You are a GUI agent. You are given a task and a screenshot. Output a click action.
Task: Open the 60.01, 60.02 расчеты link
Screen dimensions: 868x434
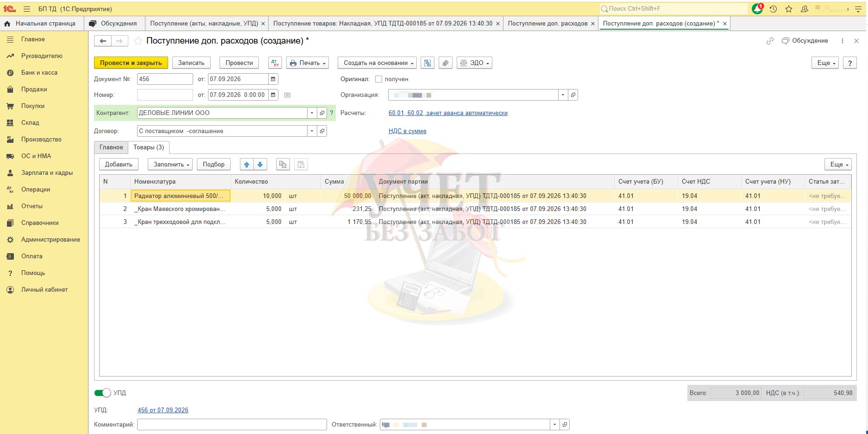[448, 113]
